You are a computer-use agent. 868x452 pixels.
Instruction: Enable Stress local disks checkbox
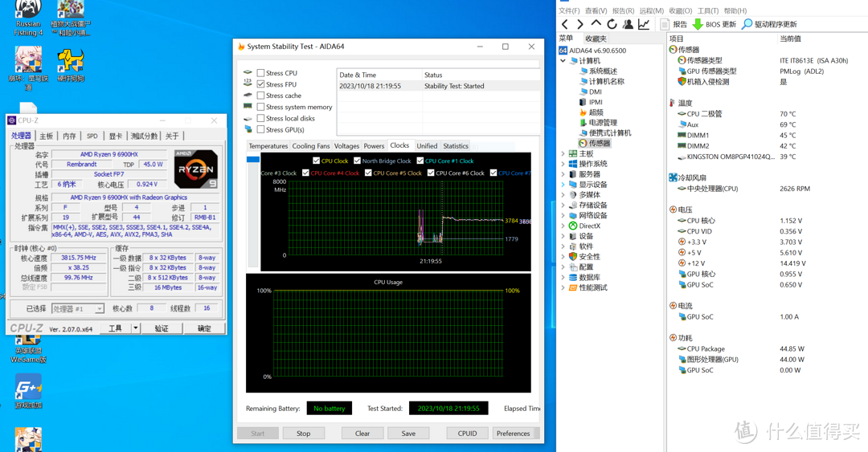point(260,118)
